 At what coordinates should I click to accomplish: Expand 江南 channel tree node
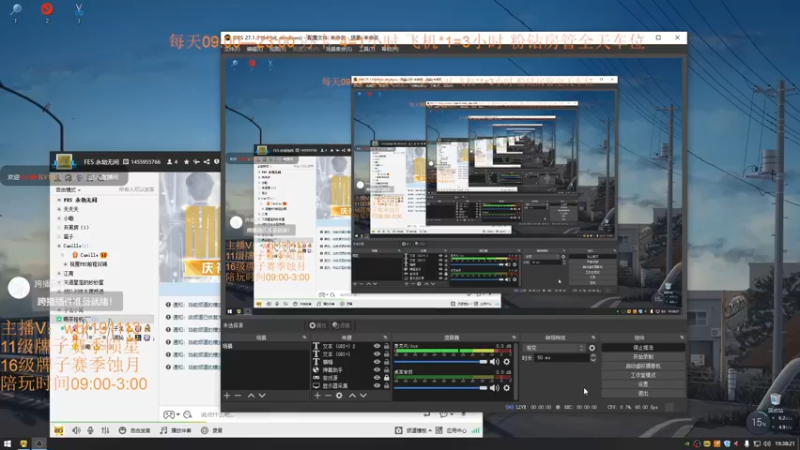point(59,273)
